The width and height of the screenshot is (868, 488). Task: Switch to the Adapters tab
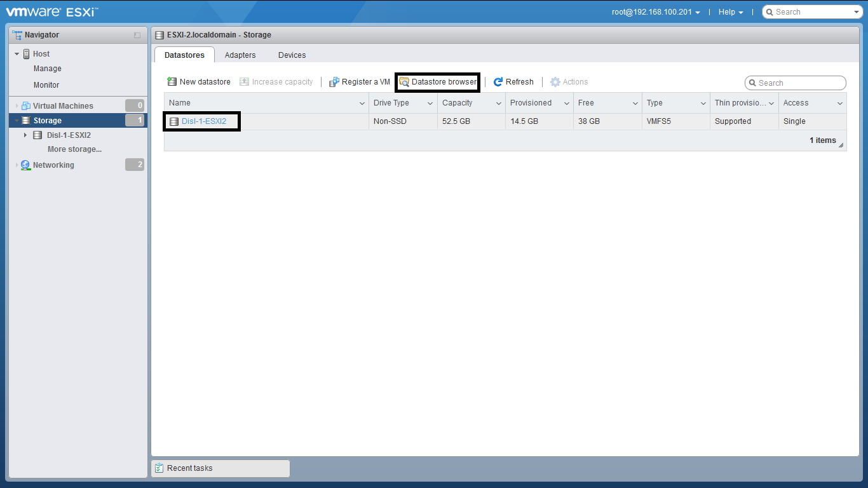pyautogui.click(x=240, y=55)
